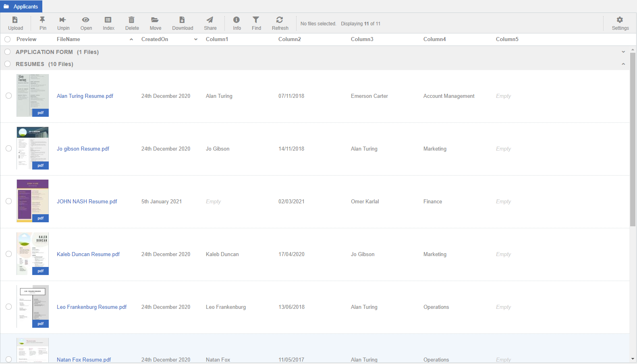The image size is (637, 364).
Task: Sort by CreatedOn column header
Action: pyautogui.click(x=155, y=39)
